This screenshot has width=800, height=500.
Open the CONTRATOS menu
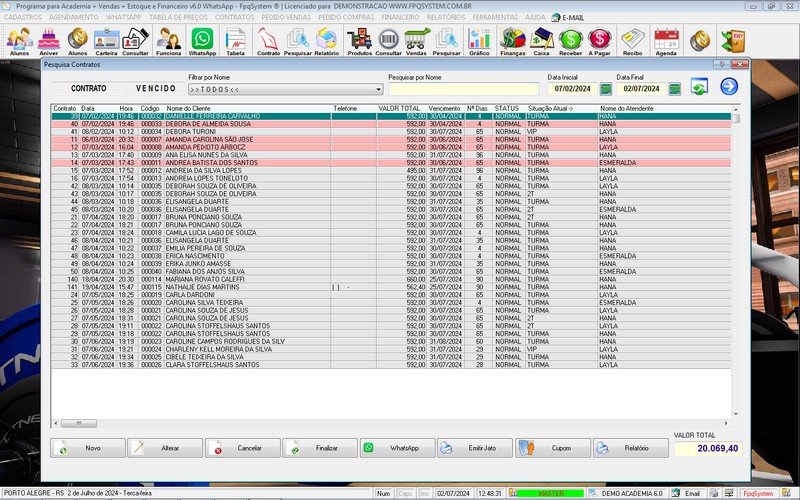(x=234, y=17)
